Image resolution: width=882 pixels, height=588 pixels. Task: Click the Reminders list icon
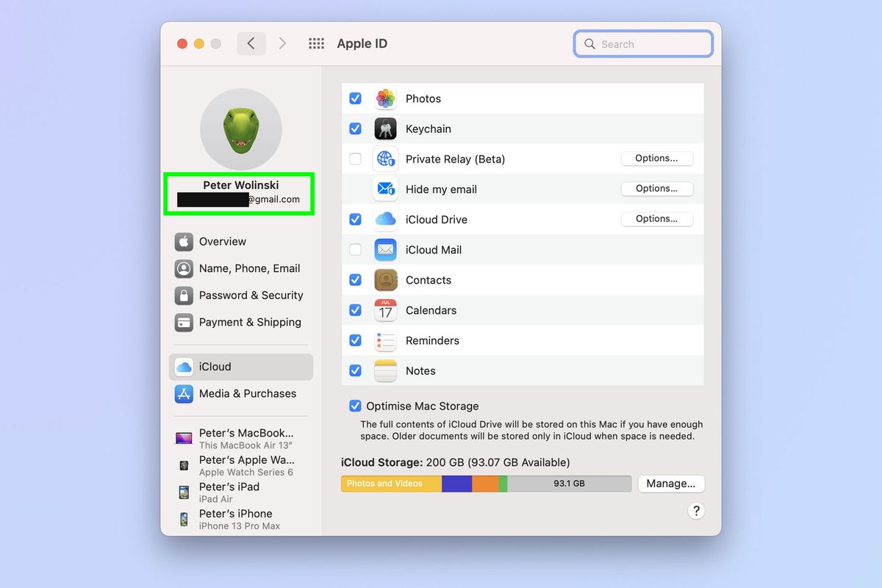point(385,340)
